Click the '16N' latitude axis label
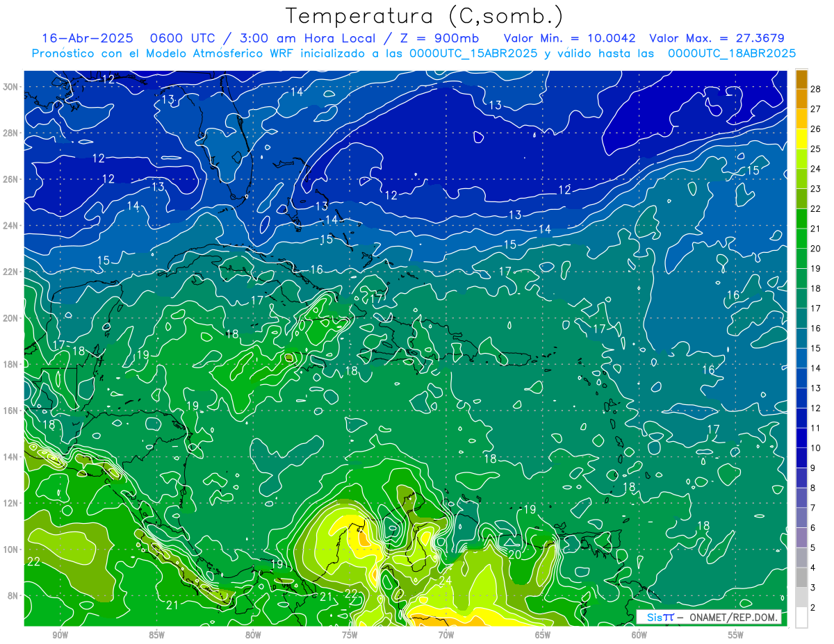834x644 pixels. click(10, 411)
